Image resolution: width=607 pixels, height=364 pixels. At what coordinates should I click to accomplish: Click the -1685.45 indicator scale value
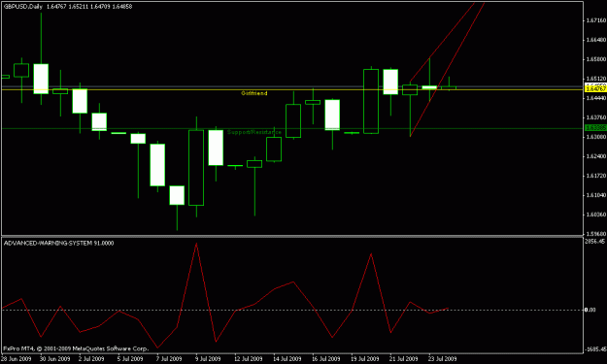(x=595, y=349)
